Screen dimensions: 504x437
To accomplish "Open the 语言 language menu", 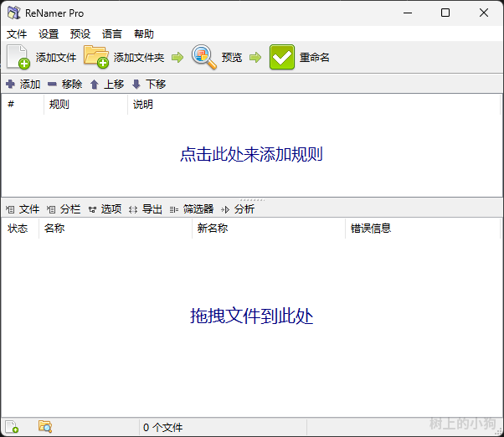I will (112, 34).
